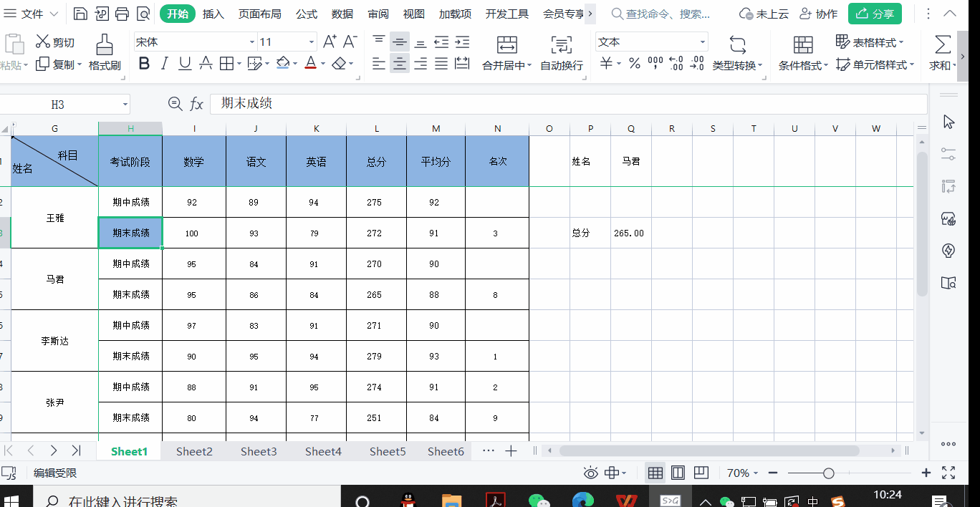Click the Save icon in quick toolbar
Viewport: 980px width, 507px height.
[81, 14]
